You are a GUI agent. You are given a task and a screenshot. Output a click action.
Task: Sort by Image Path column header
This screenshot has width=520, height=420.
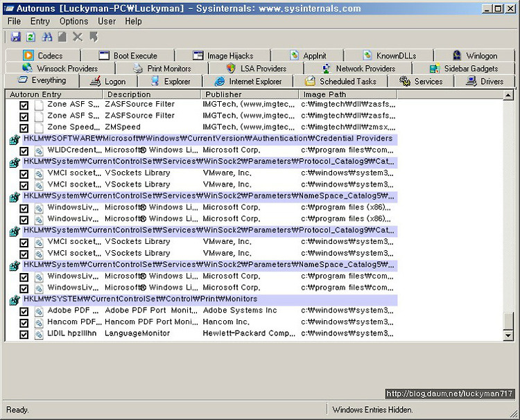pos(347,94)
